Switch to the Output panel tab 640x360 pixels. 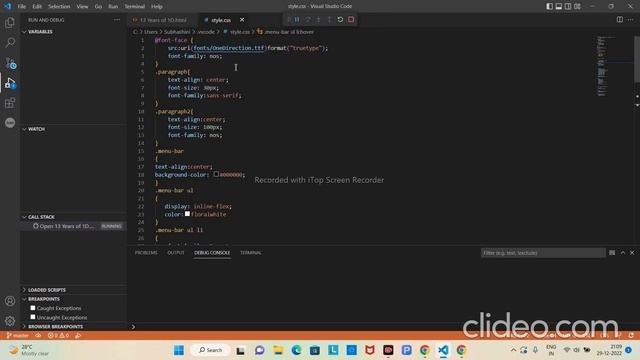[176, 253]
